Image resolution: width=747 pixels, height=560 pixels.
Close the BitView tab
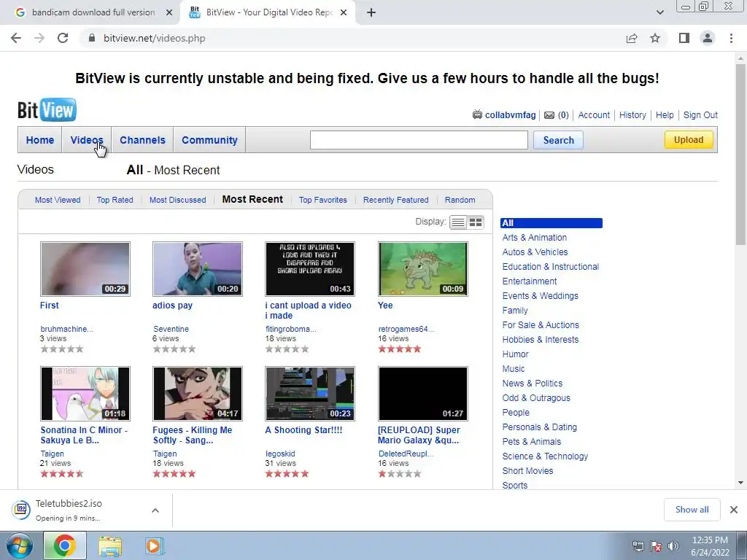(x=344, y=12)
